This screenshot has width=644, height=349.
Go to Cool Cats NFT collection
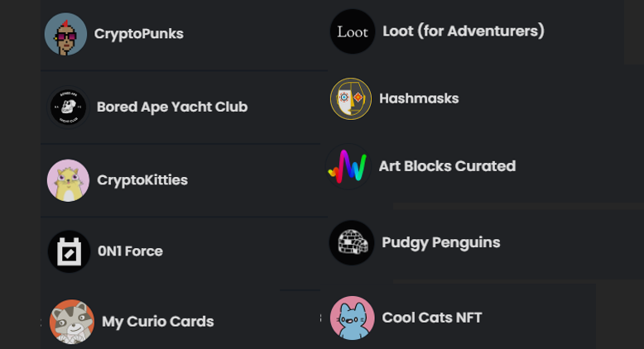pos(432,318)
